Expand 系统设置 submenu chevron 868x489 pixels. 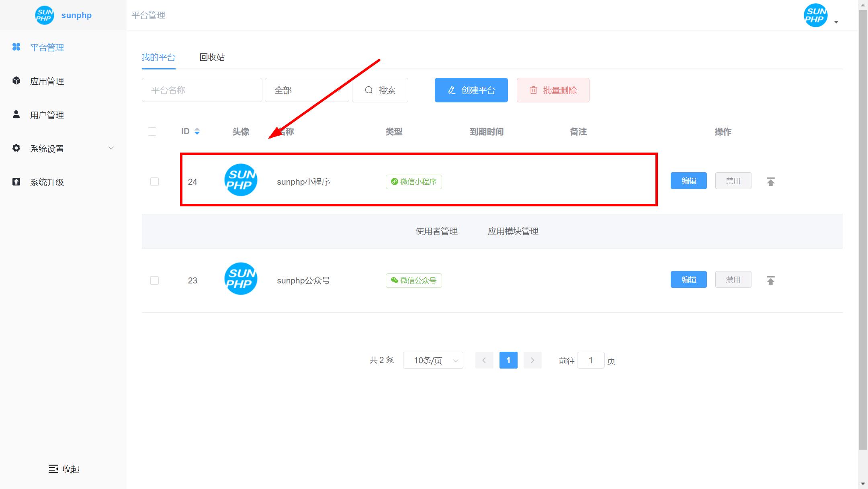[111, 148]
